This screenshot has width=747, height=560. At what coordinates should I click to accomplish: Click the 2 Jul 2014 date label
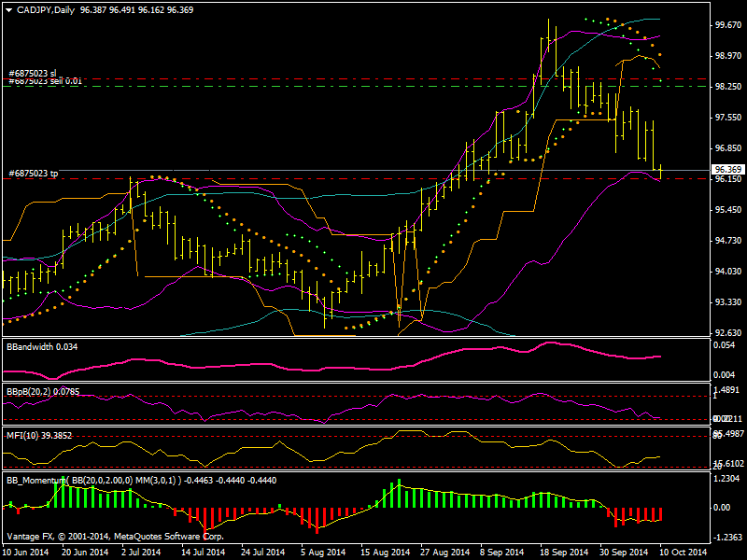coord(141,552)
